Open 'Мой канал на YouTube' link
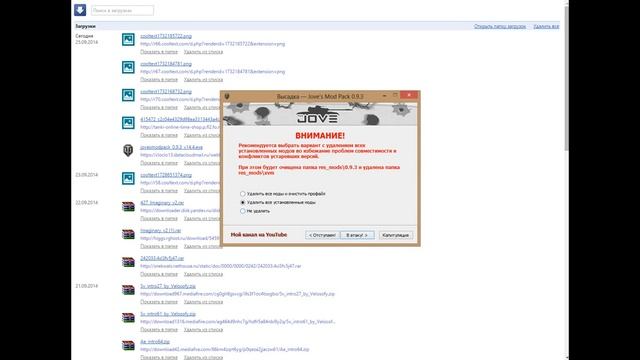The height and width of the screenshot is (360, 640). [259, 235]
